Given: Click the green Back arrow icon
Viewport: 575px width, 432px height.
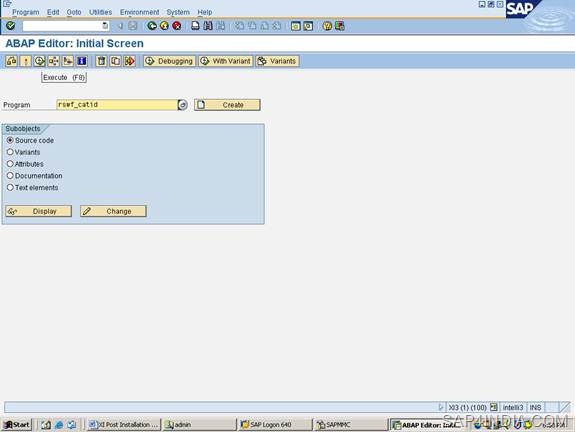Looking at the screenshot, I should click(x=152, y=26).
